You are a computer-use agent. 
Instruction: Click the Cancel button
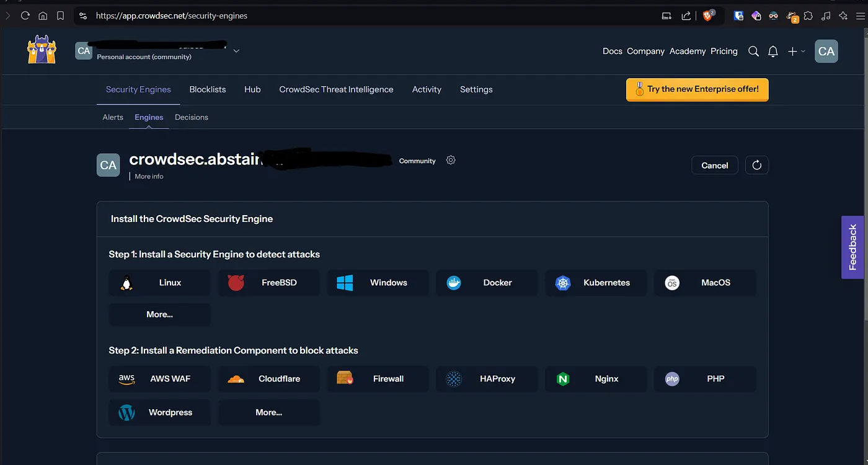[715, 166]
